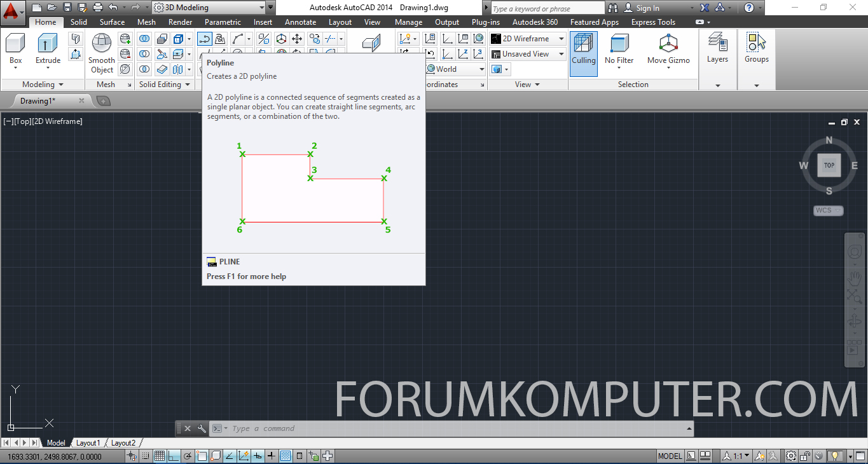
Task: Click the Open file folder icon
Action: coord(52,8)
